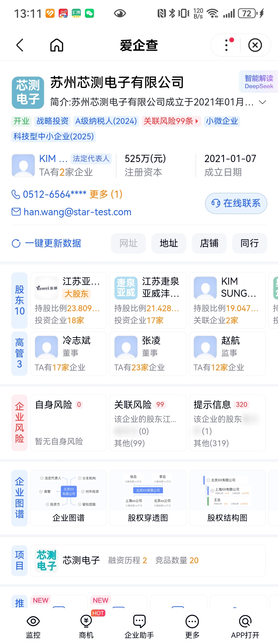Call phone number 0512-6564****
The width and height of the screenshot is (278, 644).
(55, 194)
